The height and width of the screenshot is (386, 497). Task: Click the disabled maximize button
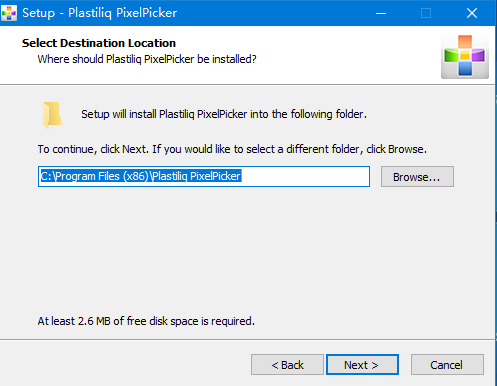click(x=426, y=13)
